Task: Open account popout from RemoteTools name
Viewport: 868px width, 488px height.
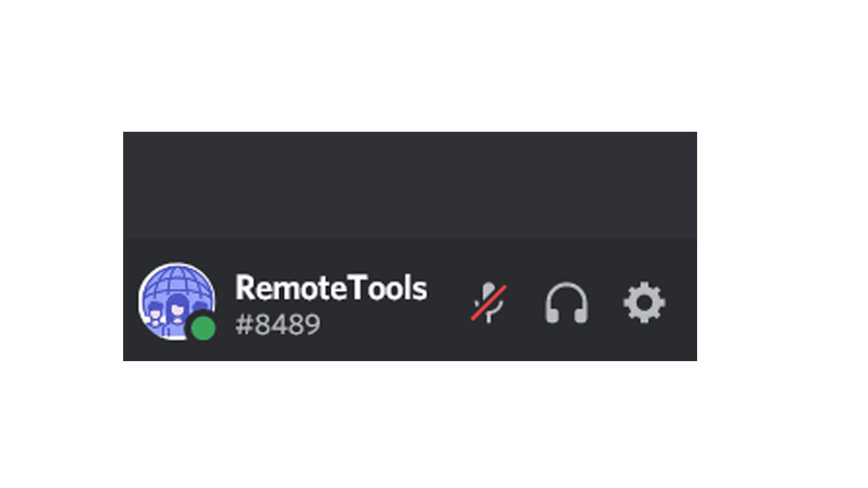Action: 331,288
